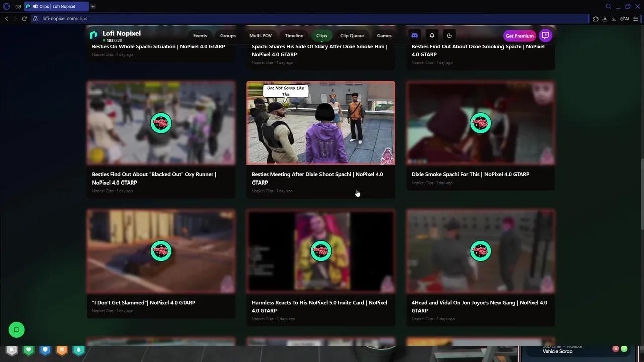Open the Dixie Smoke Spachi For This thumbnail
Screen dimensions: 644x362
coord(480,123)
